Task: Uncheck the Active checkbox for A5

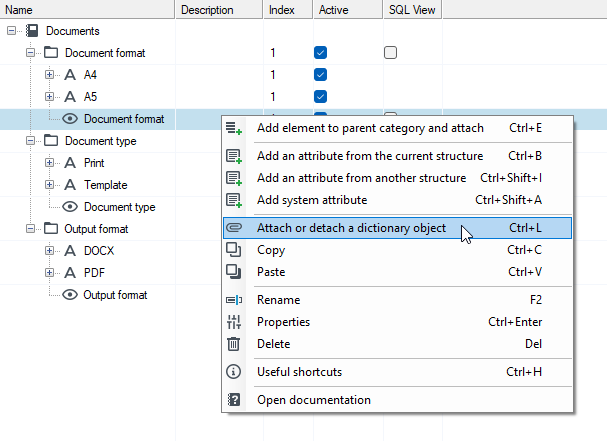Action: pos(321,97)
